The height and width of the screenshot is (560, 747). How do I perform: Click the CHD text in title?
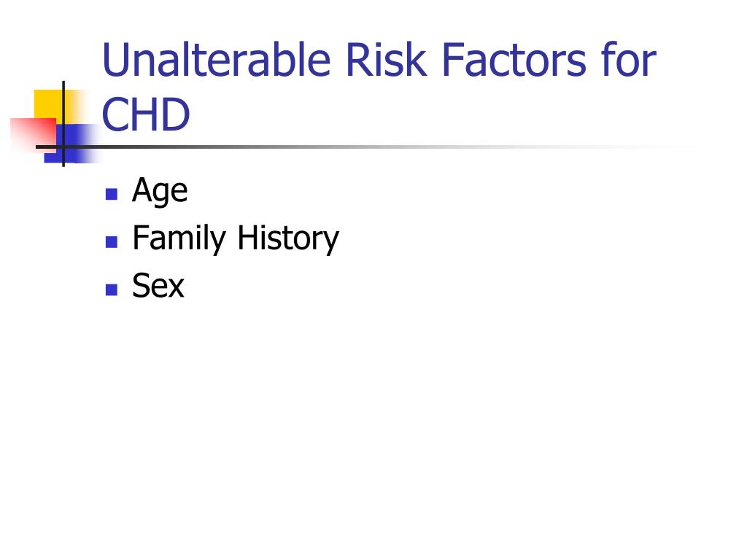pyautogui.click(x=146, y=114)
